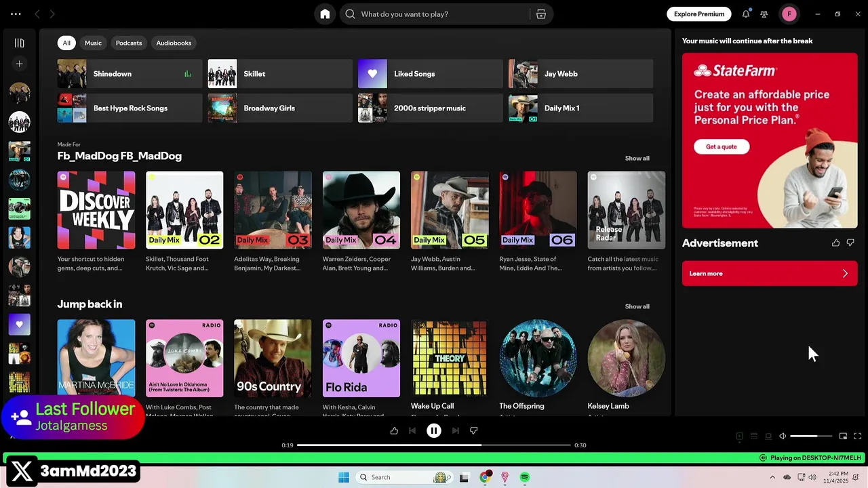
Task: Dislike the ad with thumbs down
Action: coord(850,243)
